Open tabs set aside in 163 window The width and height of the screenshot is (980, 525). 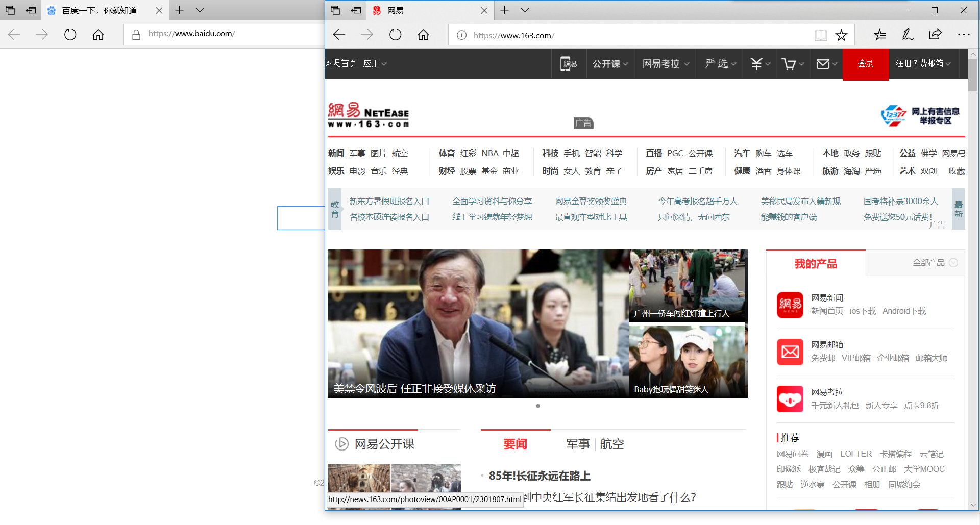pos(335,10)
